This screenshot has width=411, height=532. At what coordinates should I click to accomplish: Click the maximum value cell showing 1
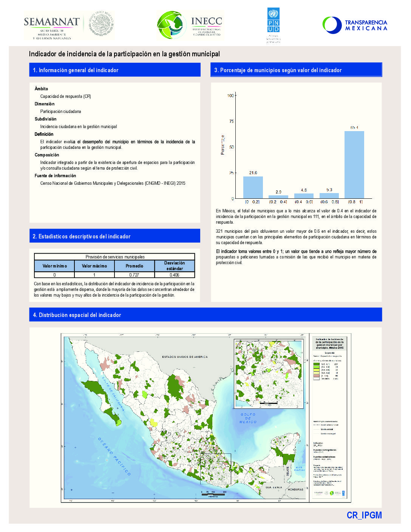[x=94, y=275]
